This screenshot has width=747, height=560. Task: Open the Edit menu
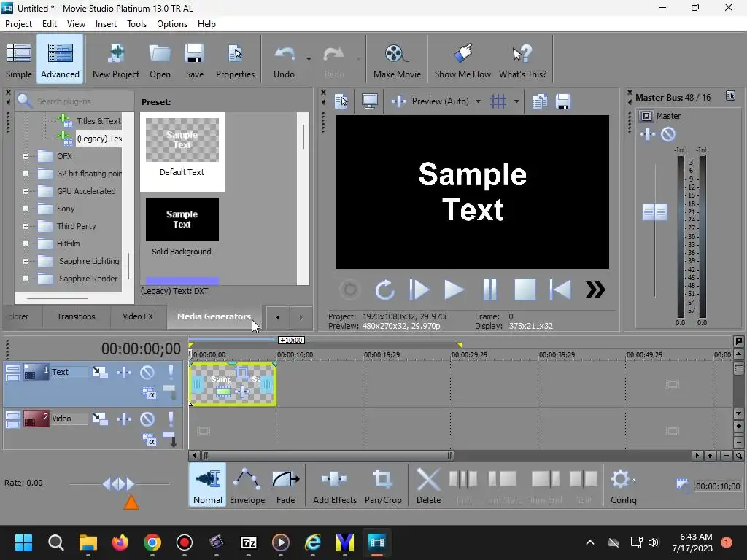(50, 24)
